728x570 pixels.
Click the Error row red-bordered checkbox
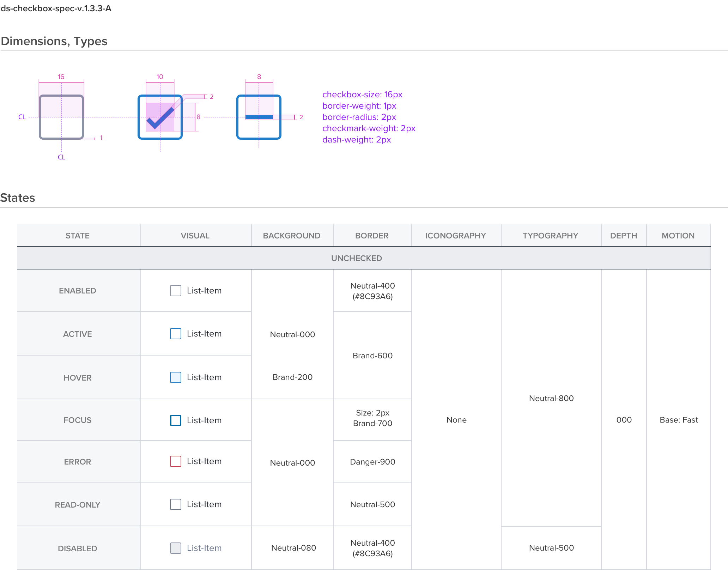pos(175,461)
